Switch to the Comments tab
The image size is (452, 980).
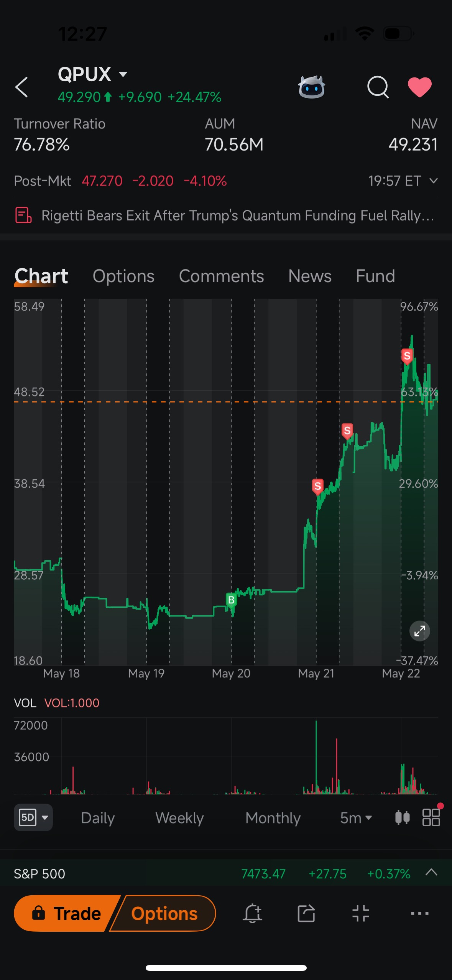click(x=221, y=276)
